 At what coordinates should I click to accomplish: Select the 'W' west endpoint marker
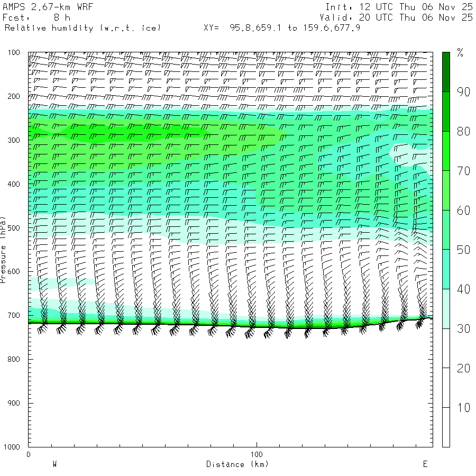pos(54,464)
